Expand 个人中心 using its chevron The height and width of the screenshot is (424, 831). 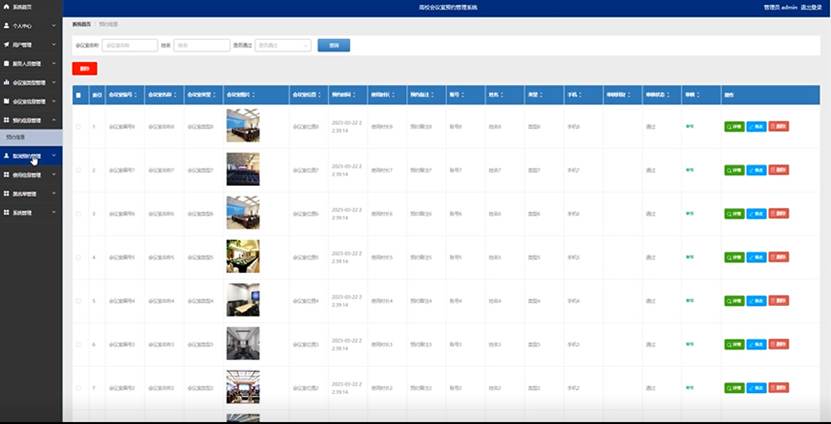tap(54, 25)
